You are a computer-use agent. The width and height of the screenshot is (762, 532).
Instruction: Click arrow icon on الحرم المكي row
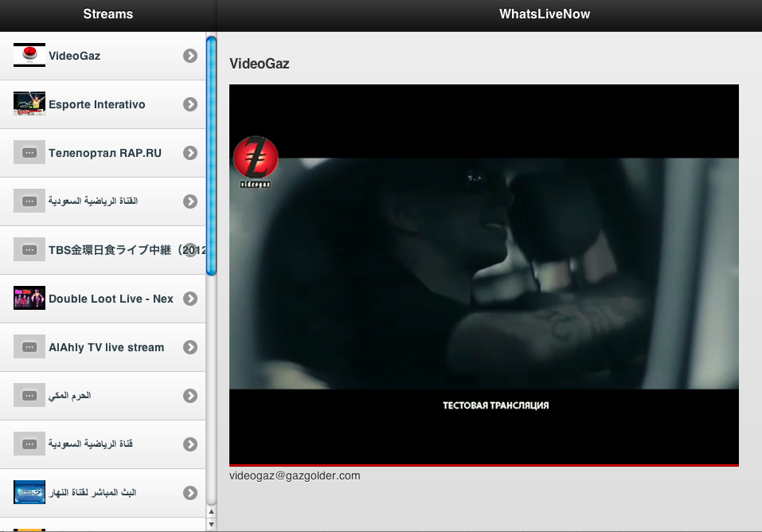190,396
